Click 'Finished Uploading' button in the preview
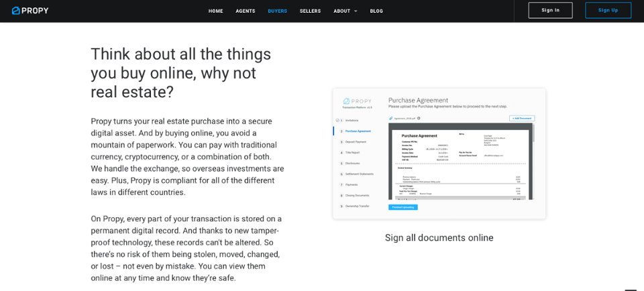 point(403,207)
